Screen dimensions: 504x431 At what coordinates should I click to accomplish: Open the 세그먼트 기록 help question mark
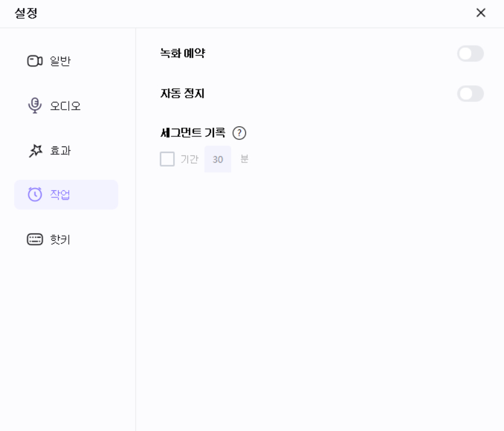(240, 133)
